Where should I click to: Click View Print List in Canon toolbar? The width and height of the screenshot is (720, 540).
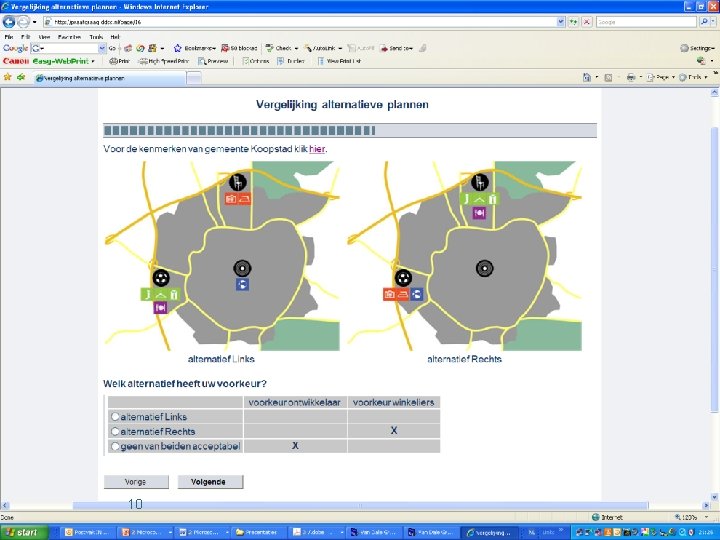(x=339, y=61)
